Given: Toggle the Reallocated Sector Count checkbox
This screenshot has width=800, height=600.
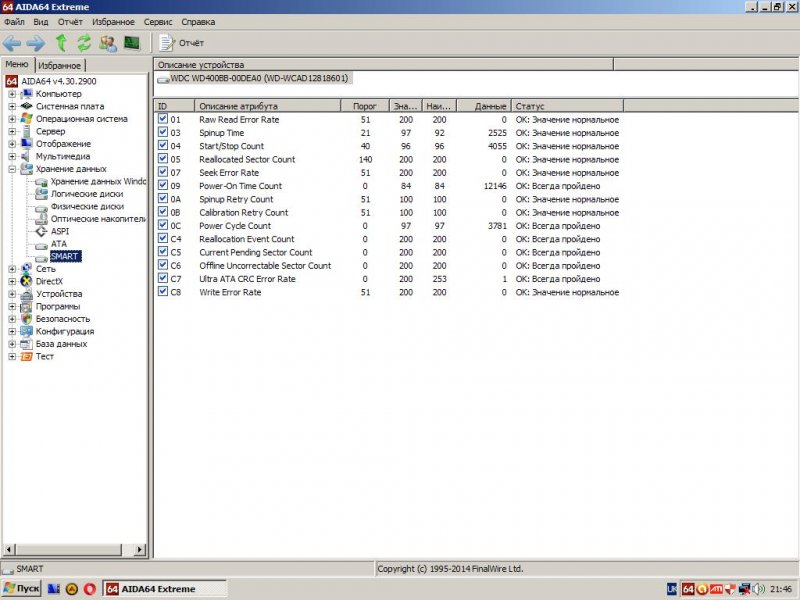Looking at the screenshot, I should 163,159.
